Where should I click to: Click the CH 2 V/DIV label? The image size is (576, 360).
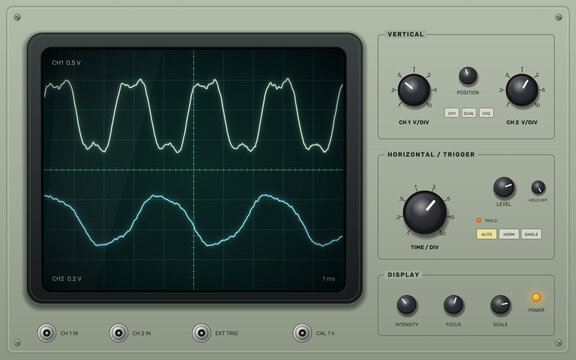522,122
